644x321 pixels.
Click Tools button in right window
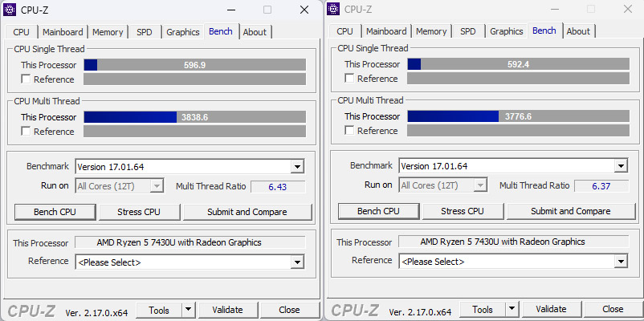[x=483, y=309]
